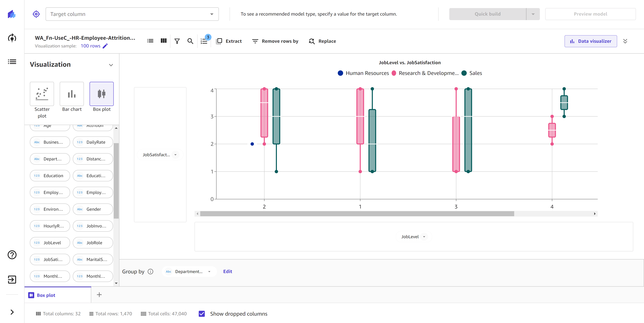The height and width of the screenshot is (323, 644).
Task: Click the list view icon
Action: [x=150, y=41]
